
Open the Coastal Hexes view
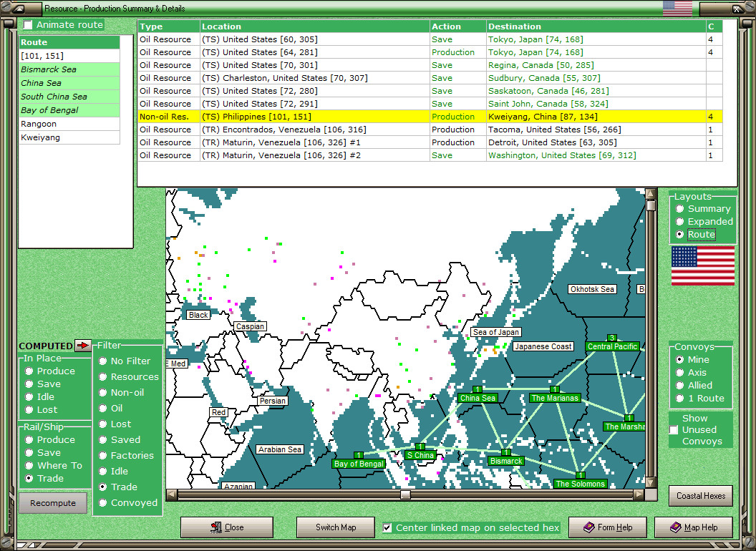(701, 495)
